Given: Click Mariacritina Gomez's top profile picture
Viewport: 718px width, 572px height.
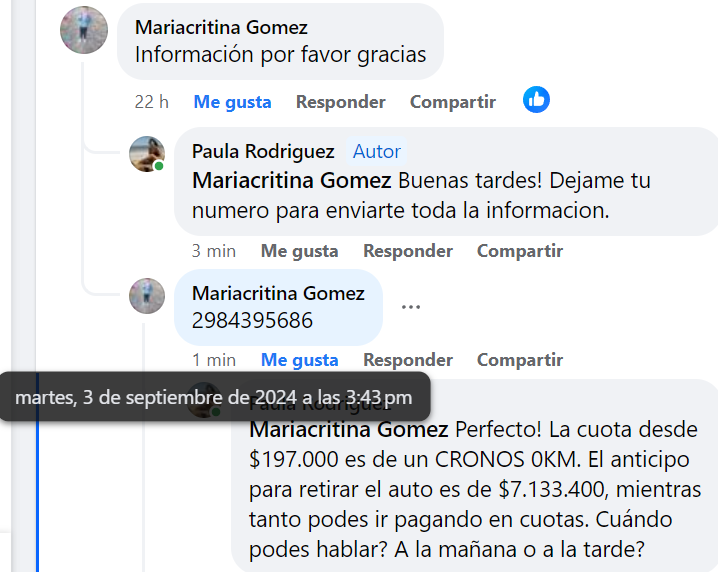Looking at the screenshot, I should (84, 30).
